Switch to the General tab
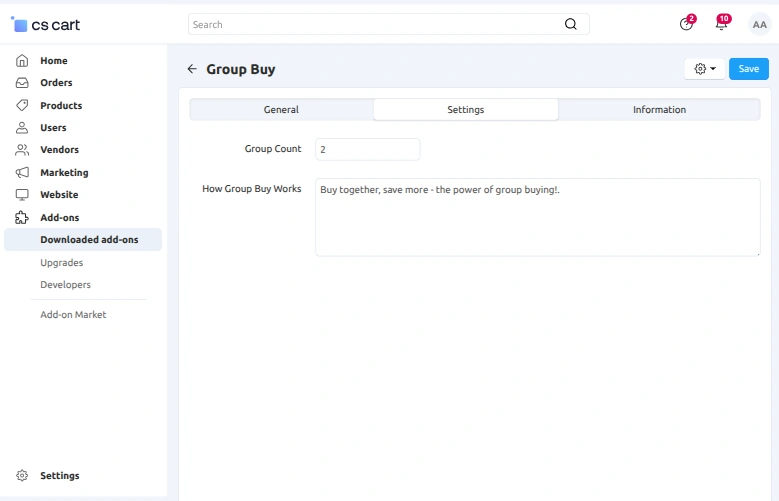 281,109
